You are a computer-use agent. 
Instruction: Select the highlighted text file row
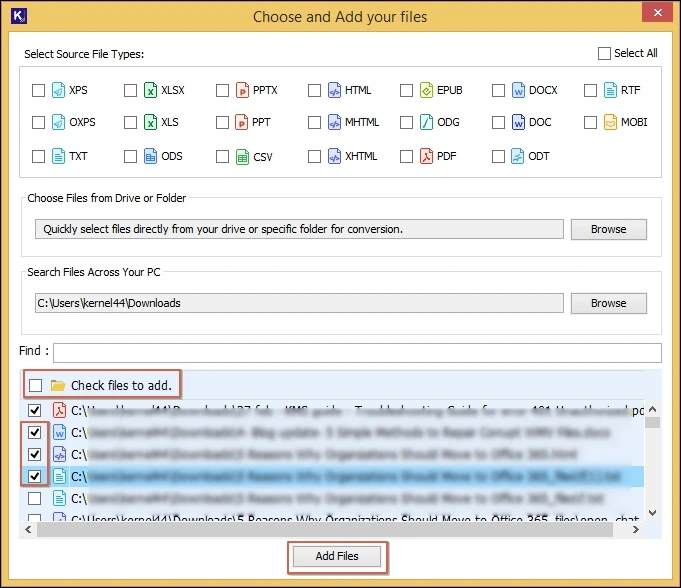[x=332, y=476]
